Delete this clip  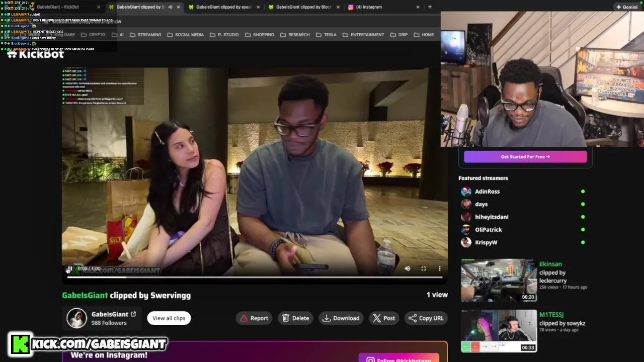click(x=296, y=318)
